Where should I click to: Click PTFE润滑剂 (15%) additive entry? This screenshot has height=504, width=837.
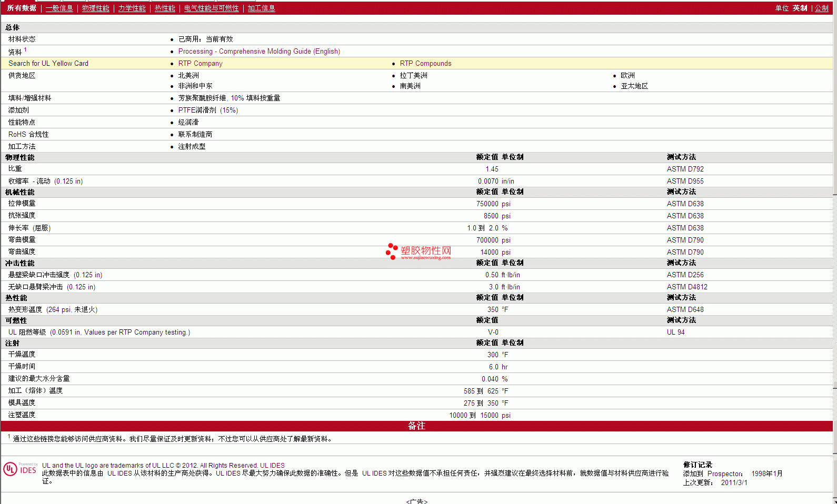pyautogui.click(x=208, y=110)
